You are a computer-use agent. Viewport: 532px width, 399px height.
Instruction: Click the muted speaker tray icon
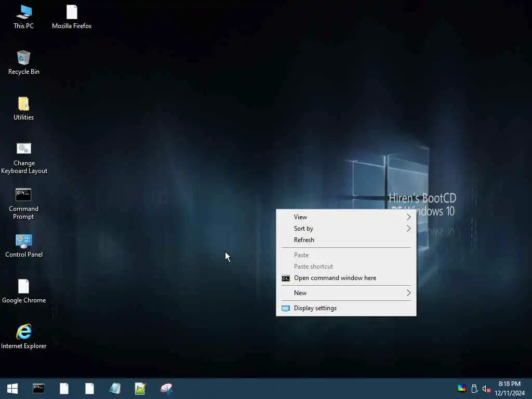click(x=486, y=389)
